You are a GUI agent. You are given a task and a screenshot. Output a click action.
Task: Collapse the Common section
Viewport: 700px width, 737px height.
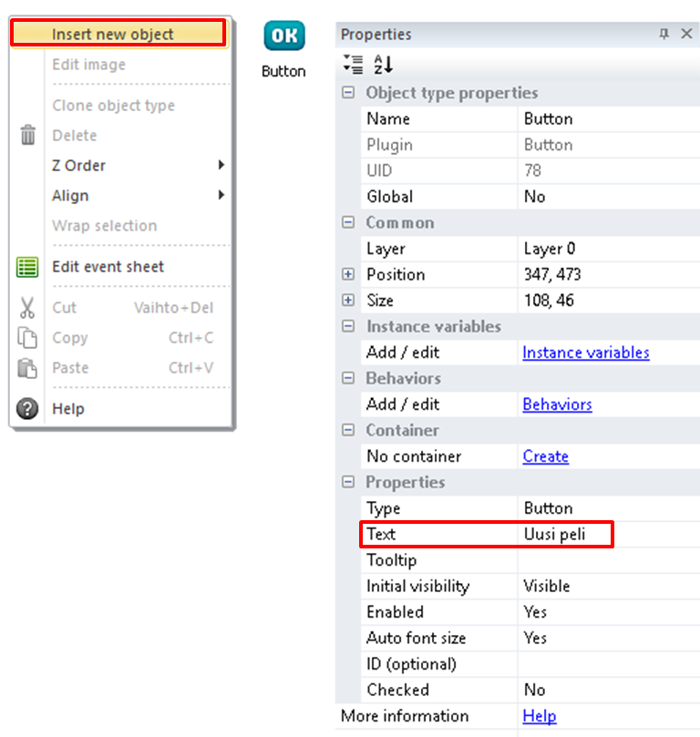click(x=348, y=222)
